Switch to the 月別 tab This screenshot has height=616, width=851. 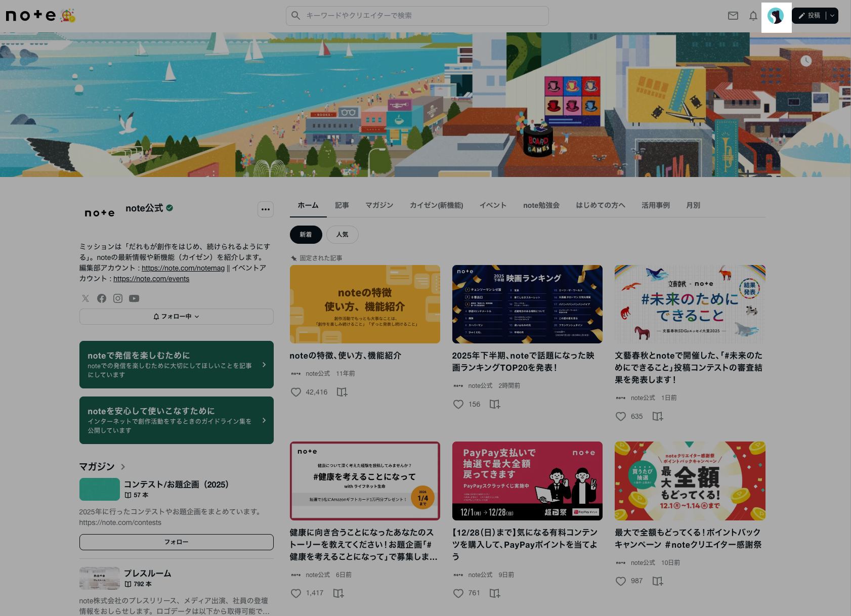(693, 205)
